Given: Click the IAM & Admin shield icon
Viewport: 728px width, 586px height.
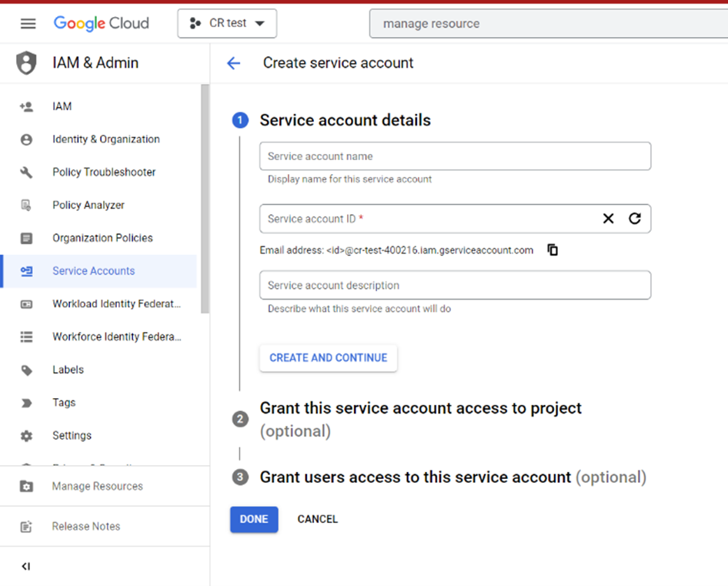Looking at the screenshot, I should coord(26,62).
